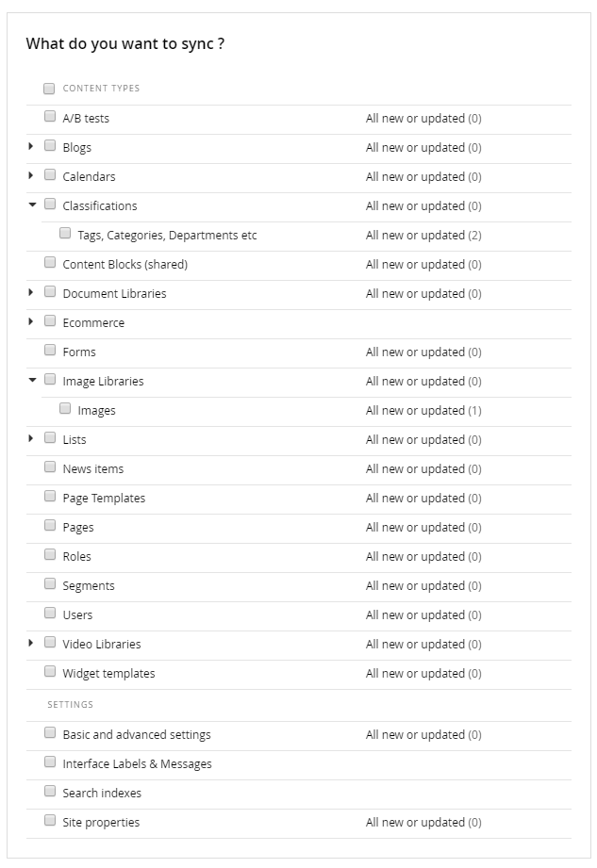Expand the Video Libraries arrow

31,643
